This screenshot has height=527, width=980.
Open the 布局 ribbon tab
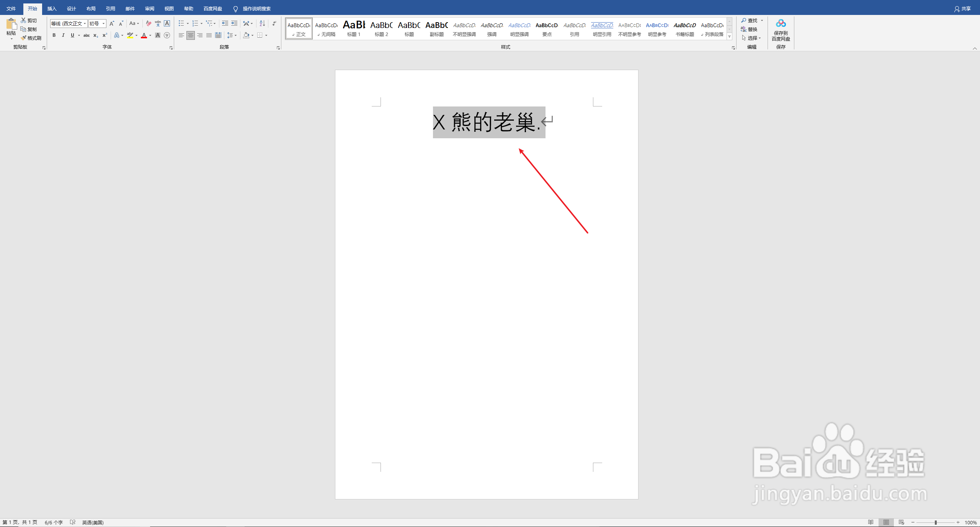(x=91, y=8)
